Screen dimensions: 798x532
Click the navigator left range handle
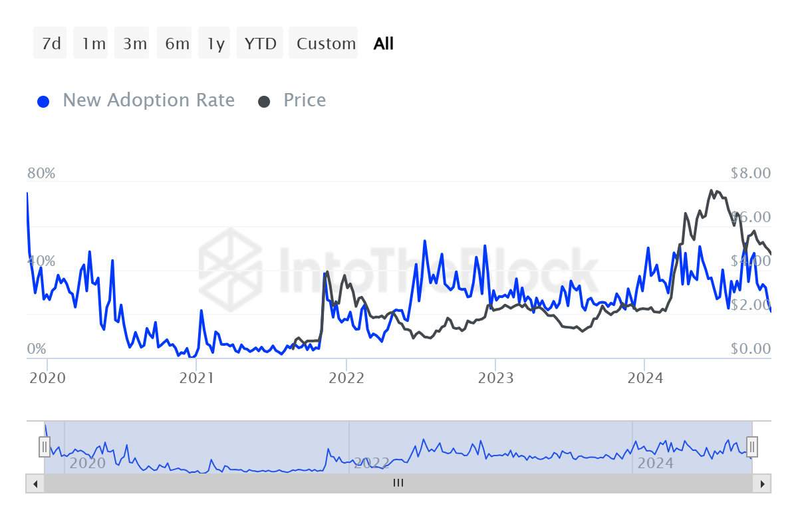coord(45,446)
